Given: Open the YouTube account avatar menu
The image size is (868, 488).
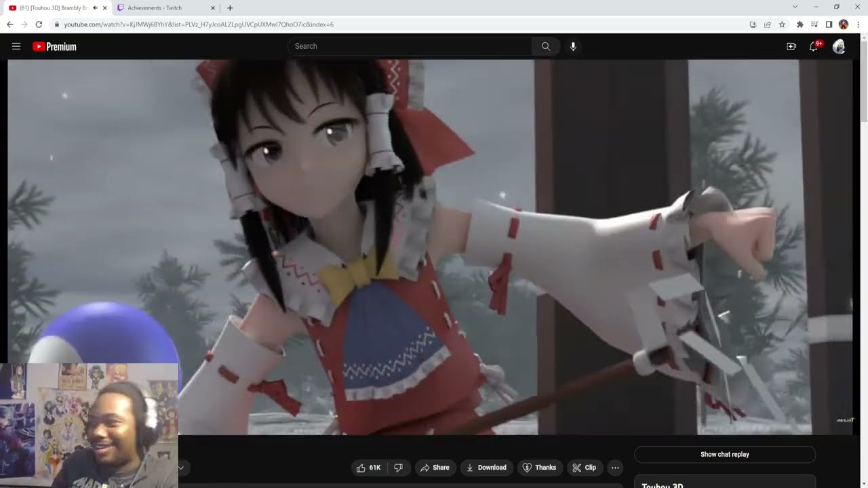Looking at the screenshot, I should pyautogui.click(x=839, y=46).
